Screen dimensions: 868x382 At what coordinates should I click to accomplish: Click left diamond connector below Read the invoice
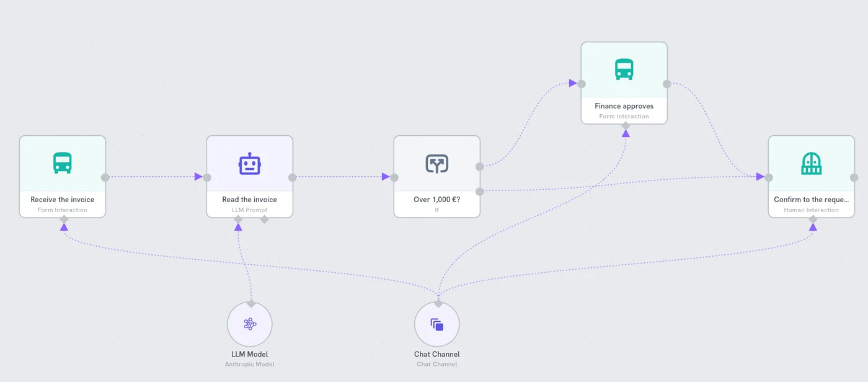238,219
